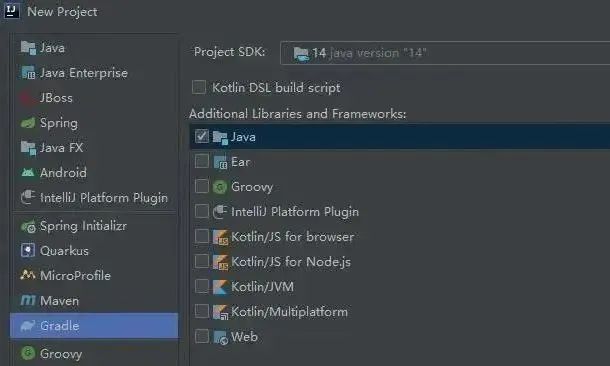Click the IntelliJ Platform Plugin sidebar icon

point(28,197)
